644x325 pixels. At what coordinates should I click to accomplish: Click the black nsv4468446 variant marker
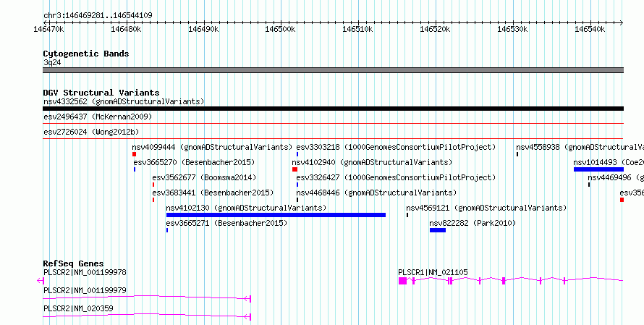coord(297,200)
